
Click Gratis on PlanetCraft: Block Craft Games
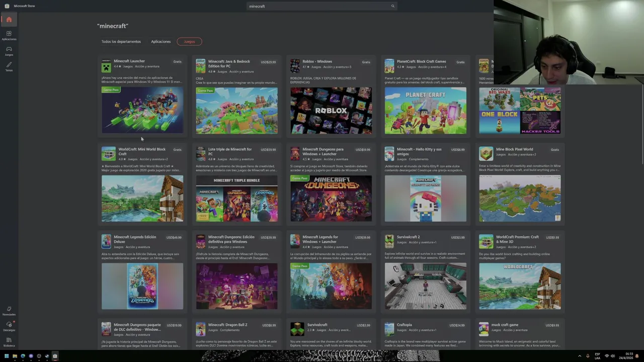coord(460,62)
